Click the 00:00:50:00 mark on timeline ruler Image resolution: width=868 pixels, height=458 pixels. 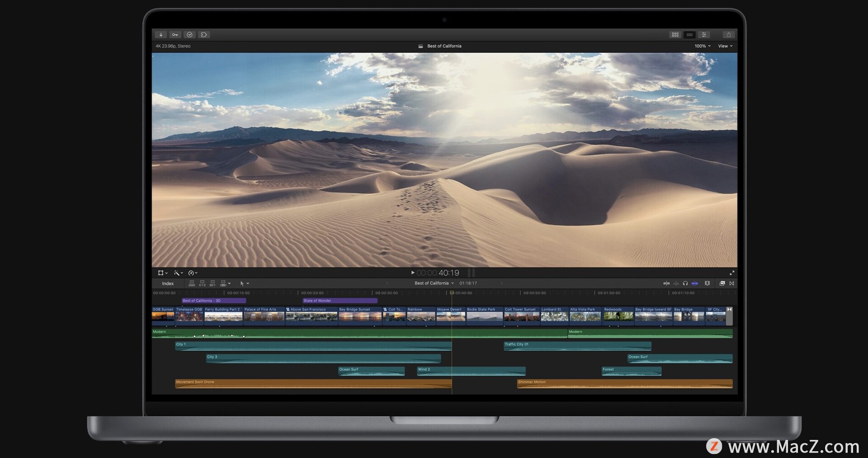[534, 293]
